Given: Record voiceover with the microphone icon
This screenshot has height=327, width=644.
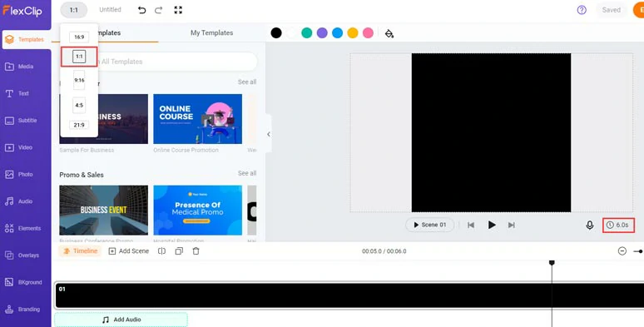Looking at the screenshot, I should click(x=590, y=225).
